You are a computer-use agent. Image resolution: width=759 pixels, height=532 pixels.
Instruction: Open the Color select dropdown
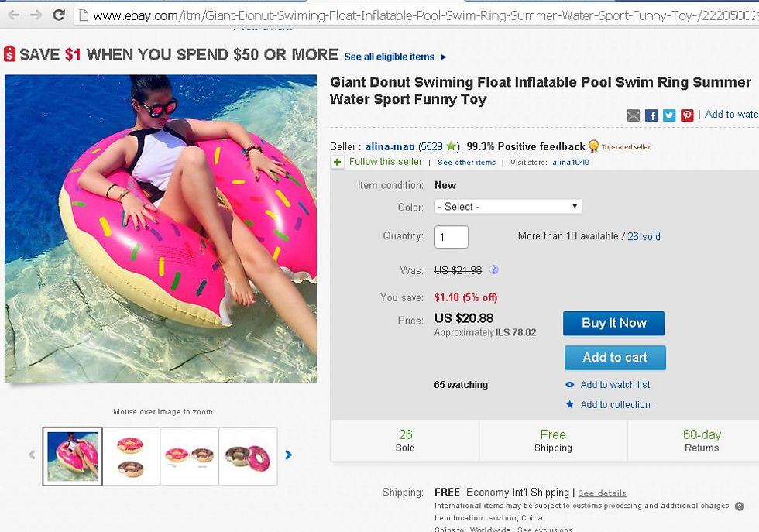507,207
